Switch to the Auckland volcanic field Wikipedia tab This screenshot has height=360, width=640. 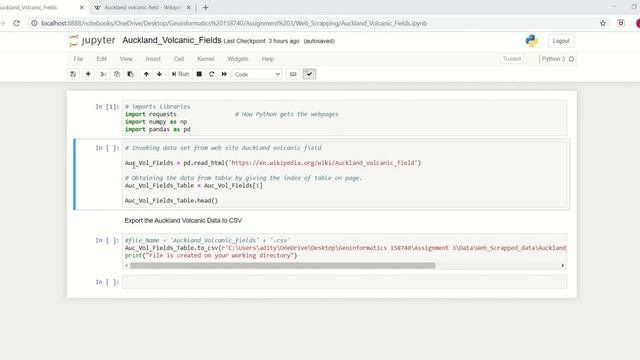pos(142,7)
